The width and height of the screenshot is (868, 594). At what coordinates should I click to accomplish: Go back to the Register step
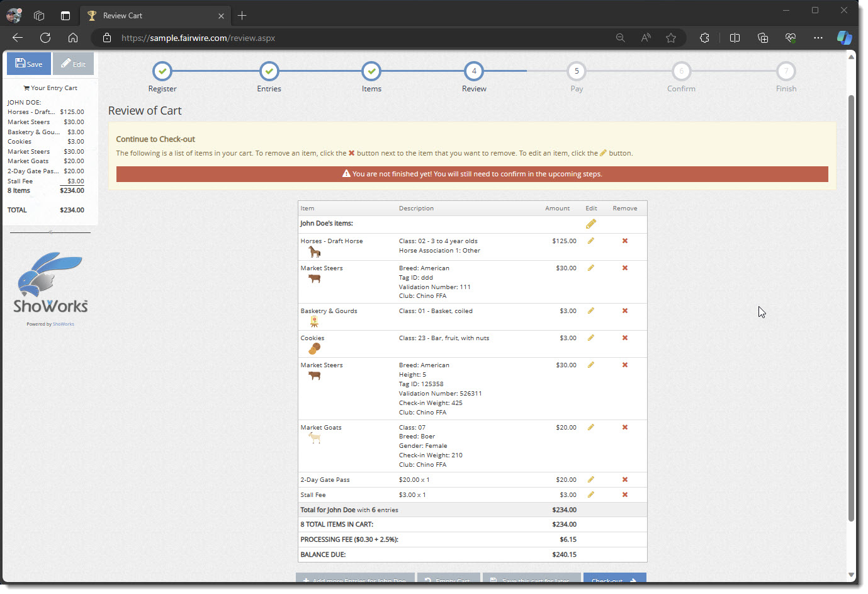(162, 71)
